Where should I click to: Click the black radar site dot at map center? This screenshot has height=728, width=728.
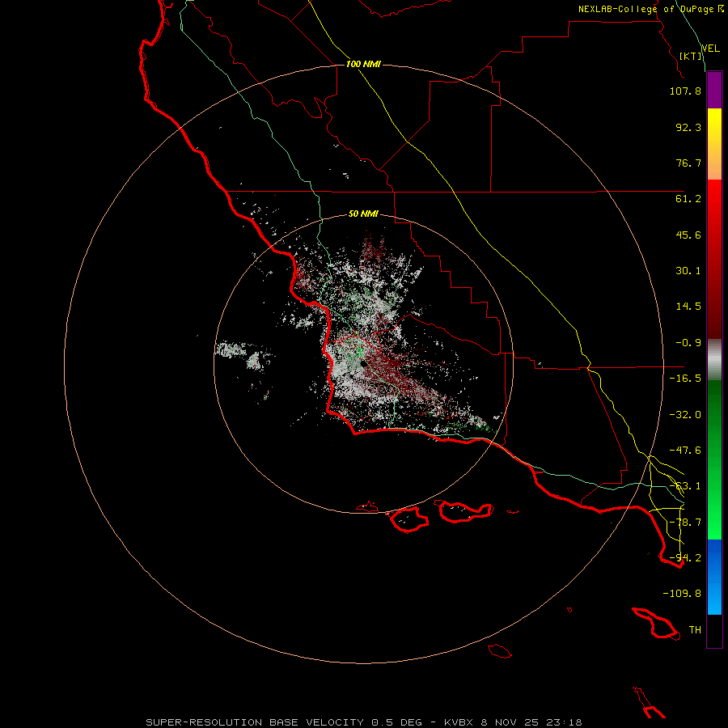click(363, 365)
